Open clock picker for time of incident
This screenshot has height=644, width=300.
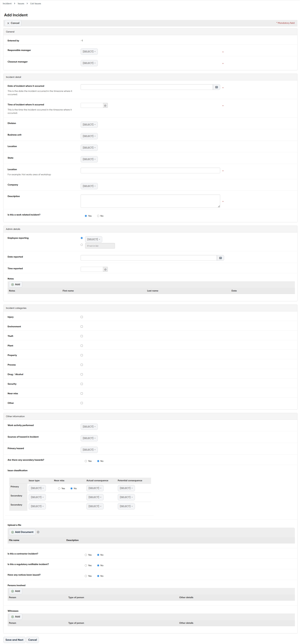(105, 106)
